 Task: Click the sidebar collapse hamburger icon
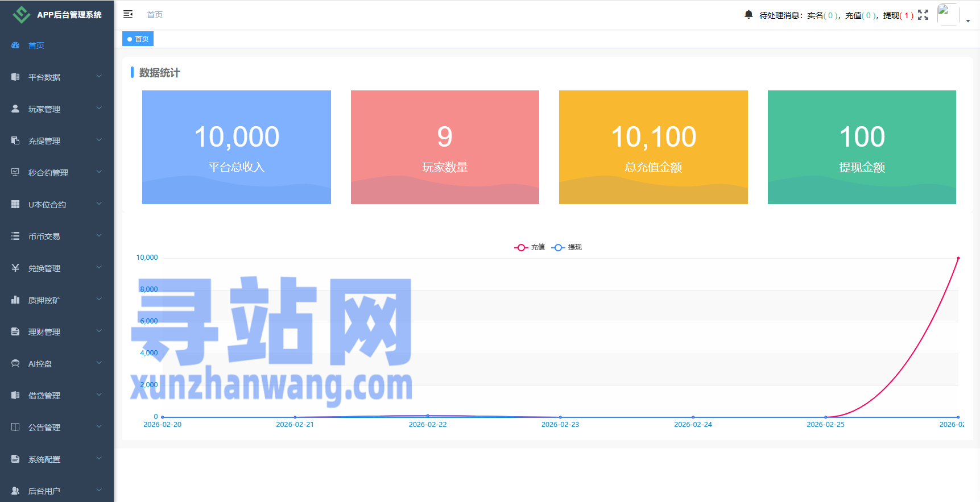coord(128,14)
